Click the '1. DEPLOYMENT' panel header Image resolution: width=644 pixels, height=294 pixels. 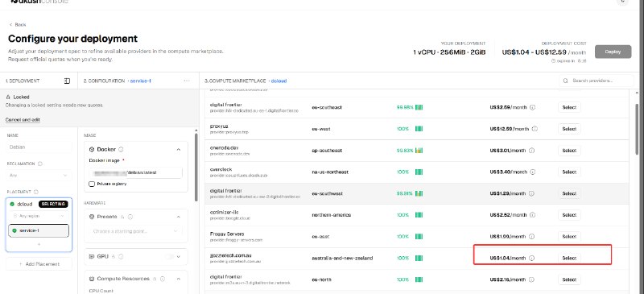(23, 81)
